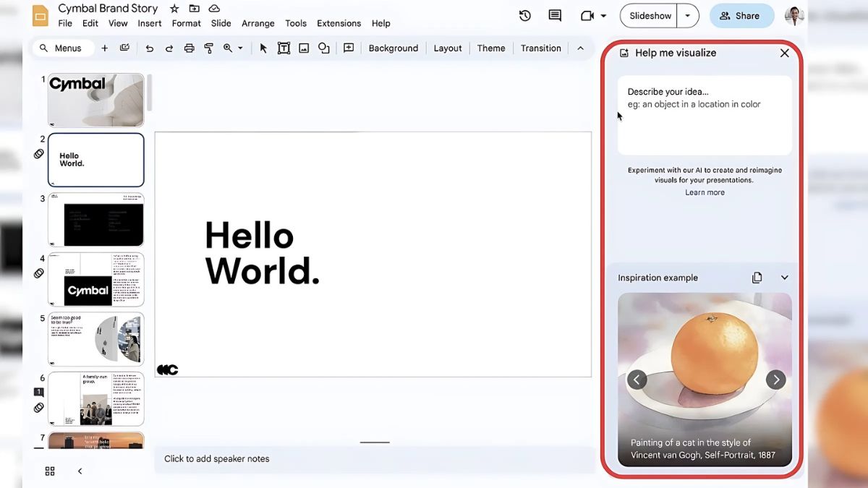Select slide 6 family-run group thumbnail
The image size is (868, 488).
pyautogui.click(x=95, y=398)
